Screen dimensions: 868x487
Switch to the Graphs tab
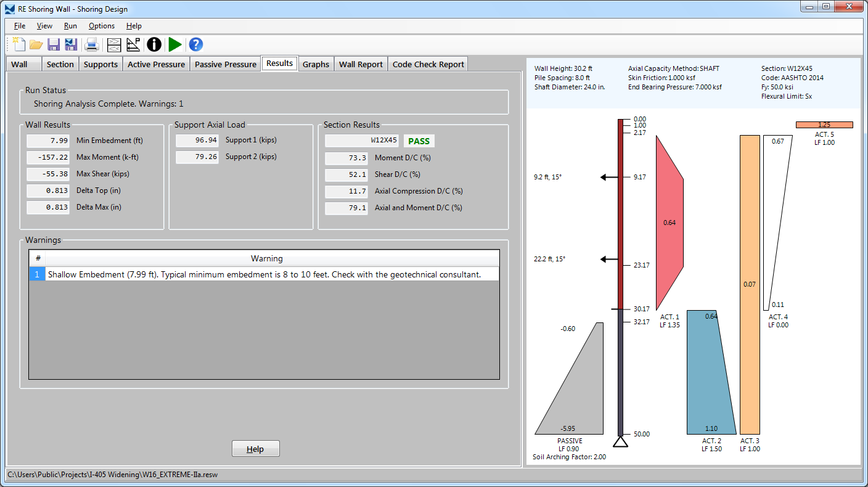click(x=316, y=64)
